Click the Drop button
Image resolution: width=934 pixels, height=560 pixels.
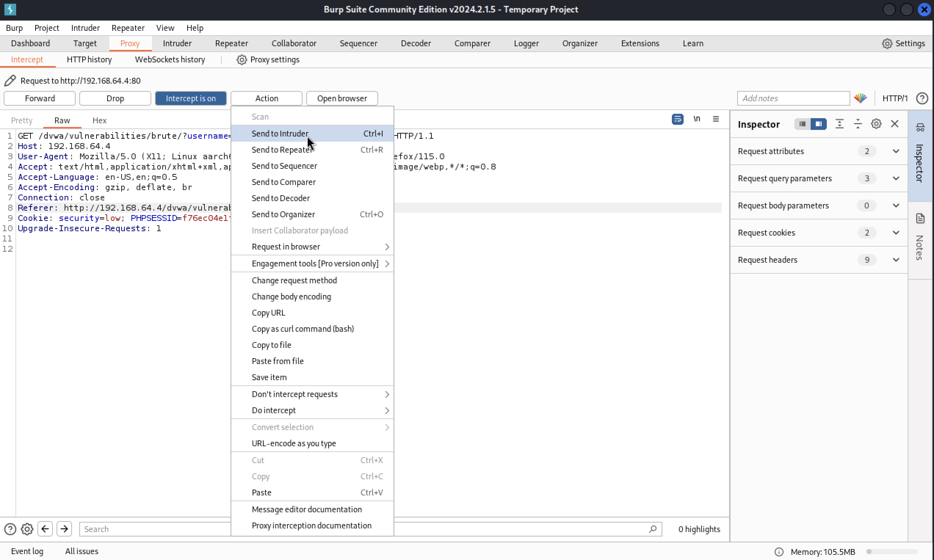click(115, 98)
